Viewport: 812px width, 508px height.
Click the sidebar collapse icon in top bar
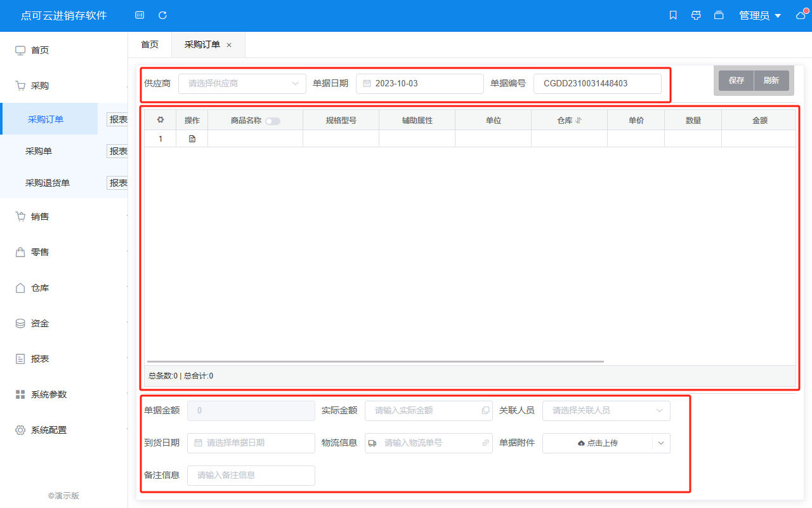tap(140, 15)
